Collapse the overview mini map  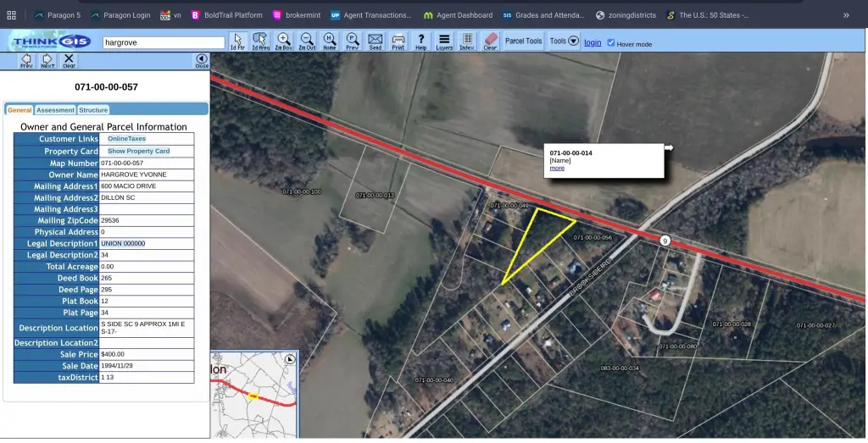pyautogui.click(x=290, y=359)
